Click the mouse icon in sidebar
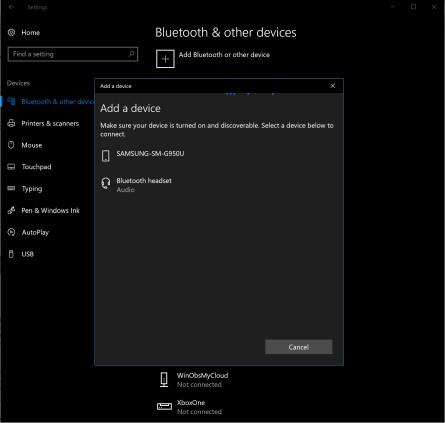The width and height of the screenshot is (445, 423). (x=11, y=145)
